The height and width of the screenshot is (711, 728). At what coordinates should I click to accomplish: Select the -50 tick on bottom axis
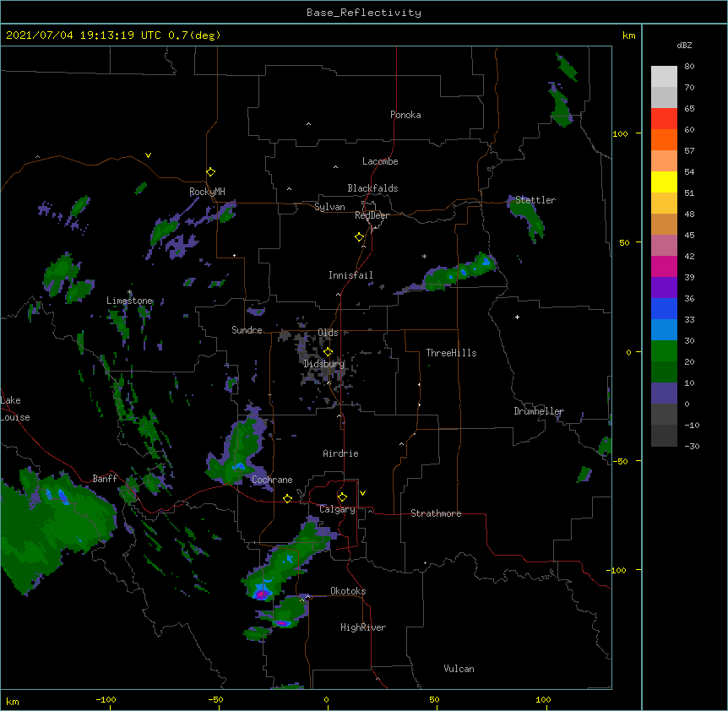pyautogui.click(x=215, y=700)
